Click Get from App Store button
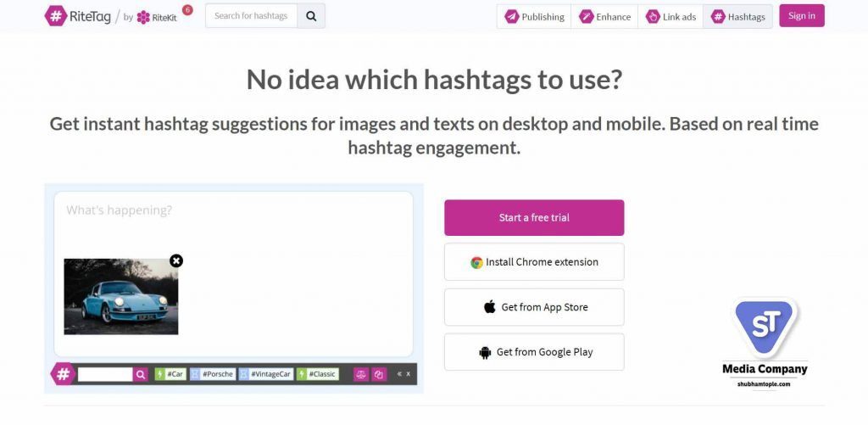The height and width of the screenshot is (425, 868). click(534, 307)
